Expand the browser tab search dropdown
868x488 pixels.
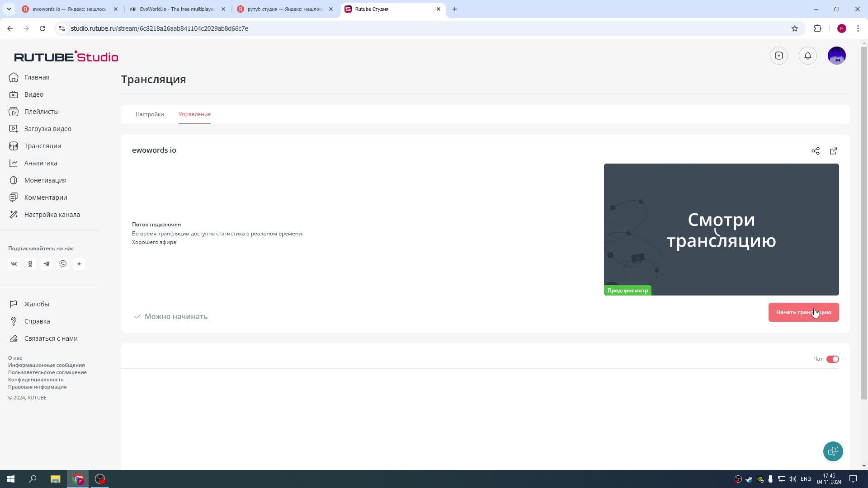[x=9, y=9]
